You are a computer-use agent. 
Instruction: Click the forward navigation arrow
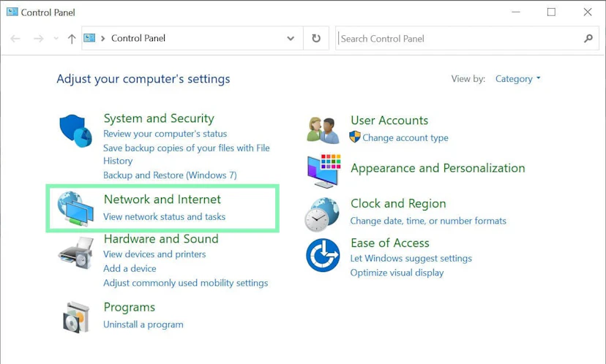pyautogui.click(x=38, y=38)
